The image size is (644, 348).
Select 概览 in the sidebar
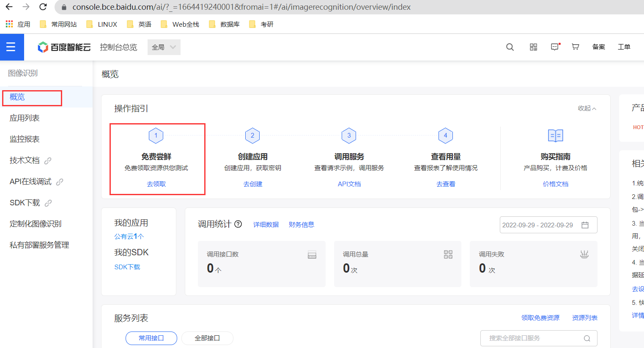[x=17, y=97]
